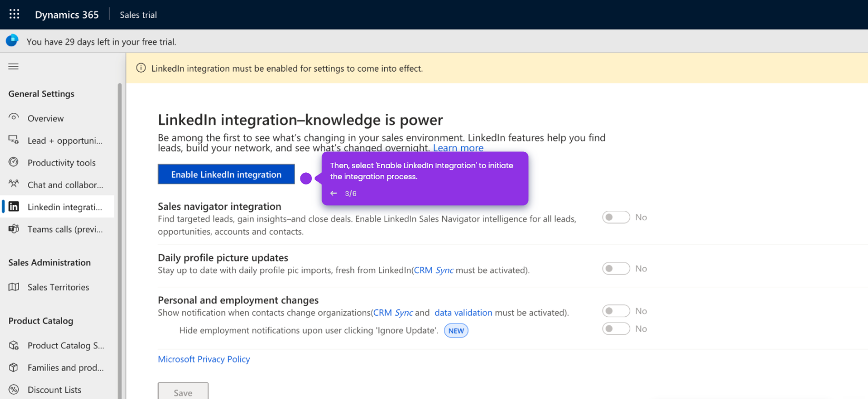Open Overview settings page

(x=57, y=118)
